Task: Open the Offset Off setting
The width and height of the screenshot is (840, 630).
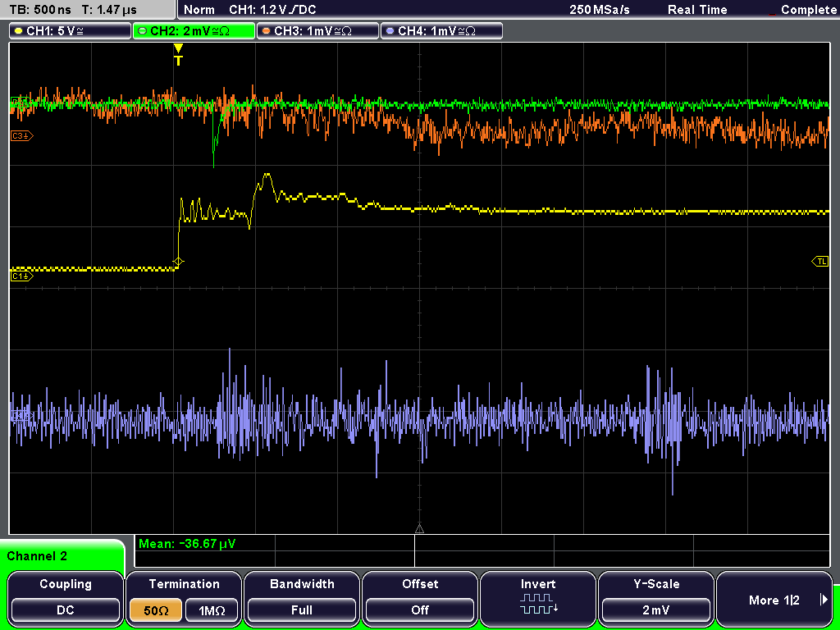Action: [420, 599]
